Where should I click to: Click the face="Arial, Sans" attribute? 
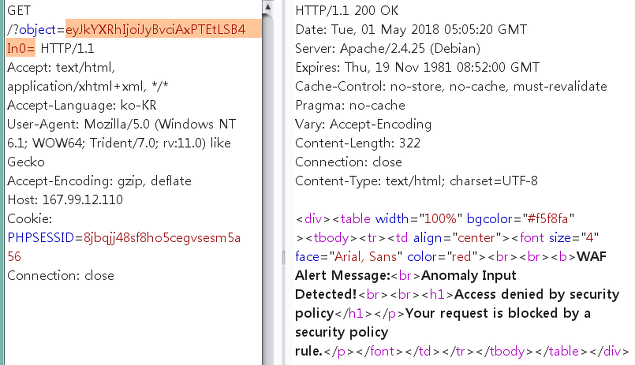(x=349, y=256)
